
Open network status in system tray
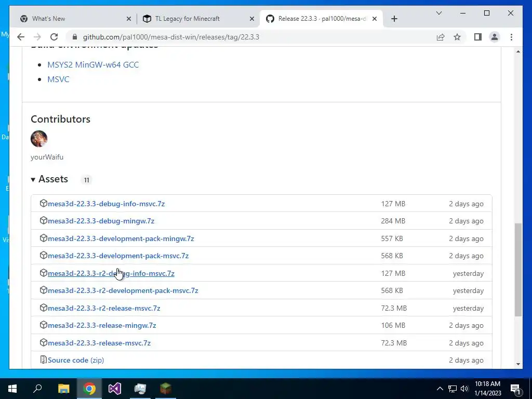click(453, 389)
